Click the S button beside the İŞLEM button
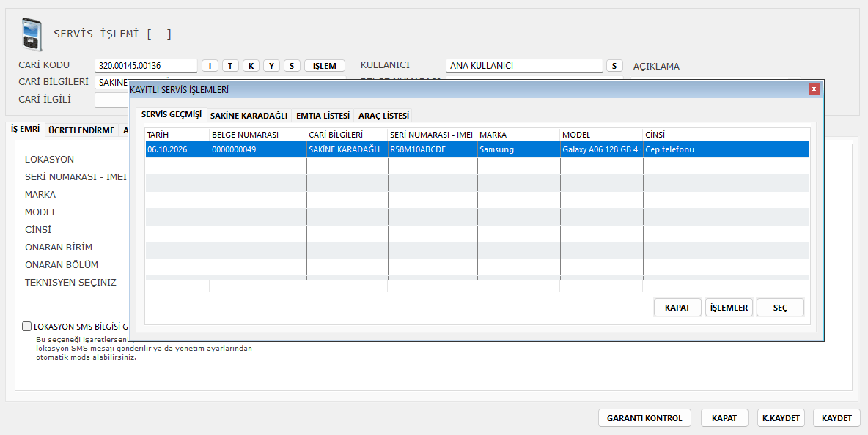Viewport: 868px width, 435px height. click(292, 66)
